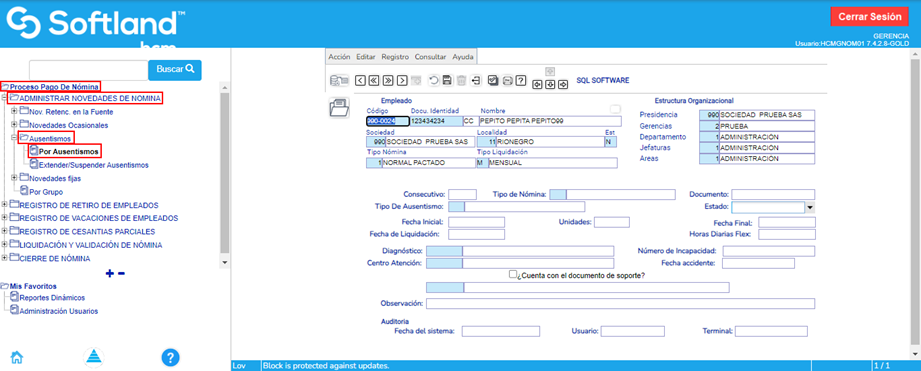
Task: Click the database query icon in toolbar
Action: (339, 80)
